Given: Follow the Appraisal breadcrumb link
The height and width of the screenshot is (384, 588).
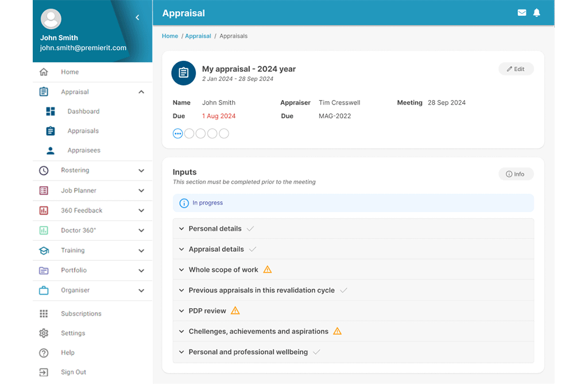Looking at the screenshot, I should tap(198, 36).
